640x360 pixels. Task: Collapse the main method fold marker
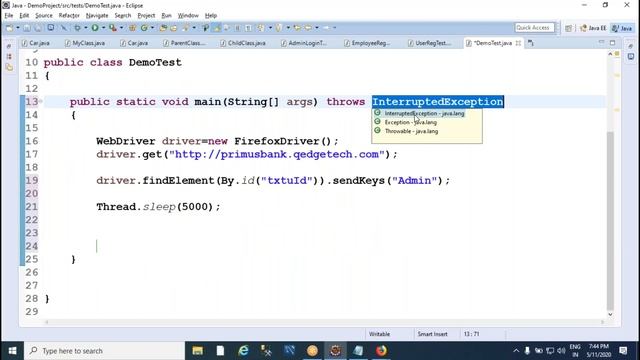[41, 101]
